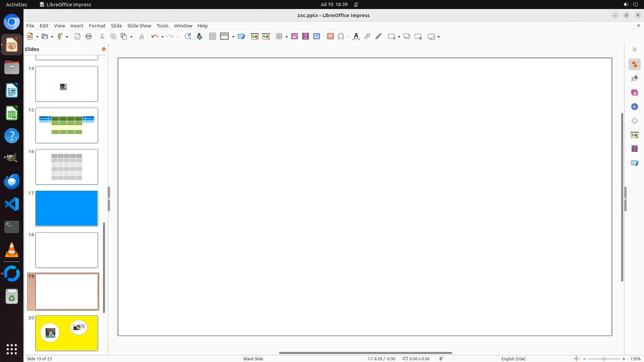Open Display Views dropdown arrow

233,37
